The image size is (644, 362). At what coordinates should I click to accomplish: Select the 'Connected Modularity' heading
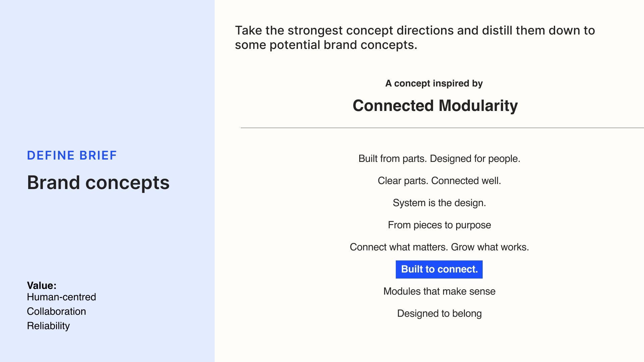coord(435,106)
